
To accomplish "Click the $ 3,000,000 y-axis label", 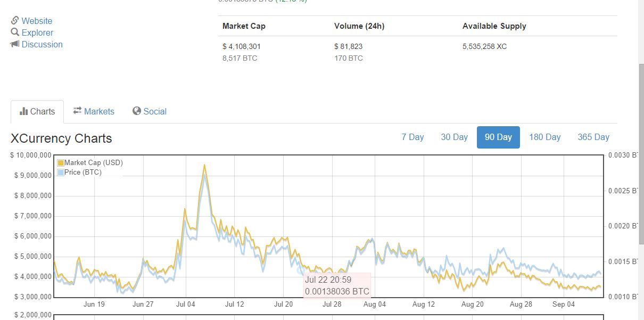I will point(33,297).
